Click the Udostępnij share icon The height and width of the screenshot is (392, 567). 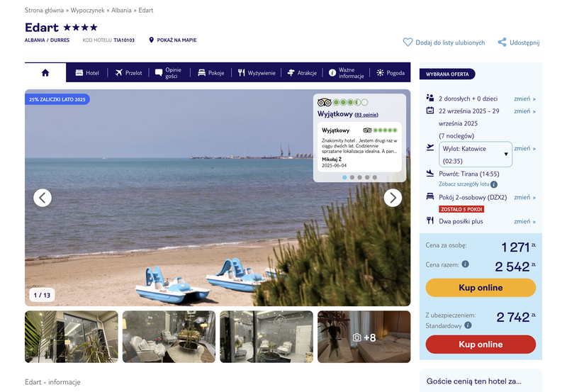[x=502, y=43]
